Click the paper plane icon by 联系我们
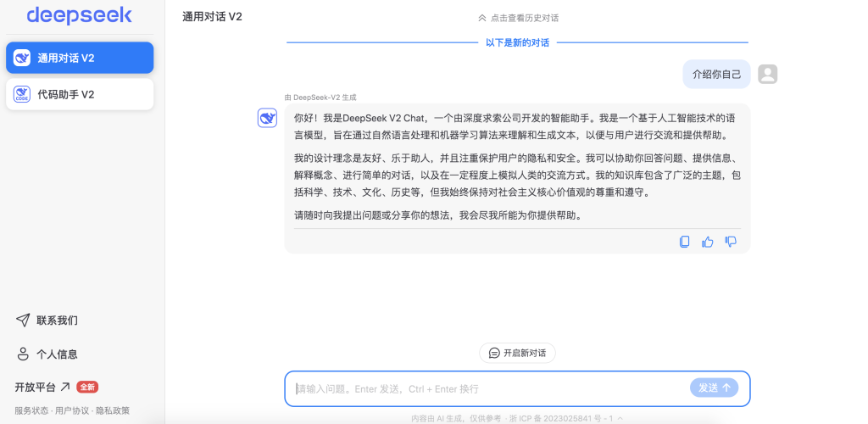Screen dimensions: 868x424 pos(23,320)
